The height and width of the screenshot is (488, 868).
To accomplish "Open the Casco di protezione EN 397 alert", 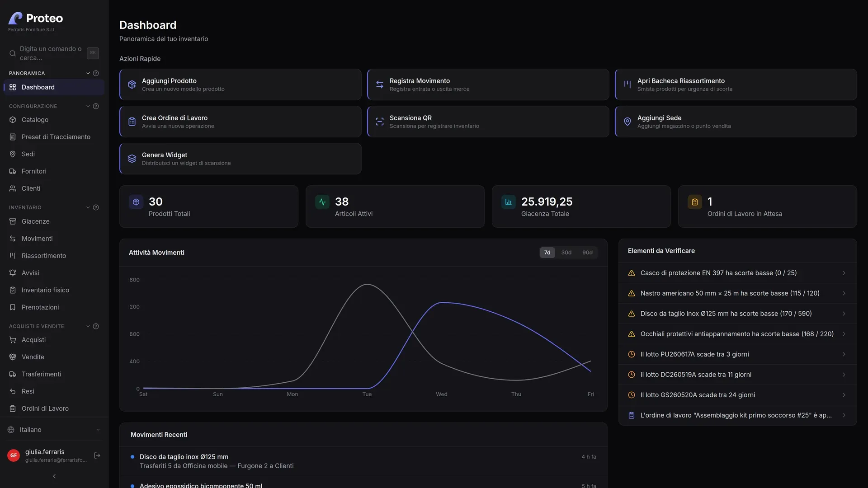I will tap(738, 273).
